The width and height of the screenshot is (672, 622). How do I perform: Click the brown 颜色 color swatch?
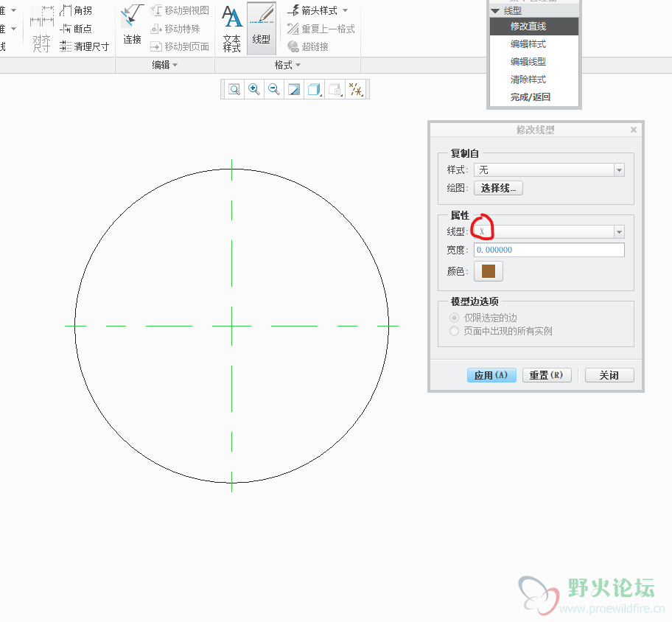(x=488, y=271)
